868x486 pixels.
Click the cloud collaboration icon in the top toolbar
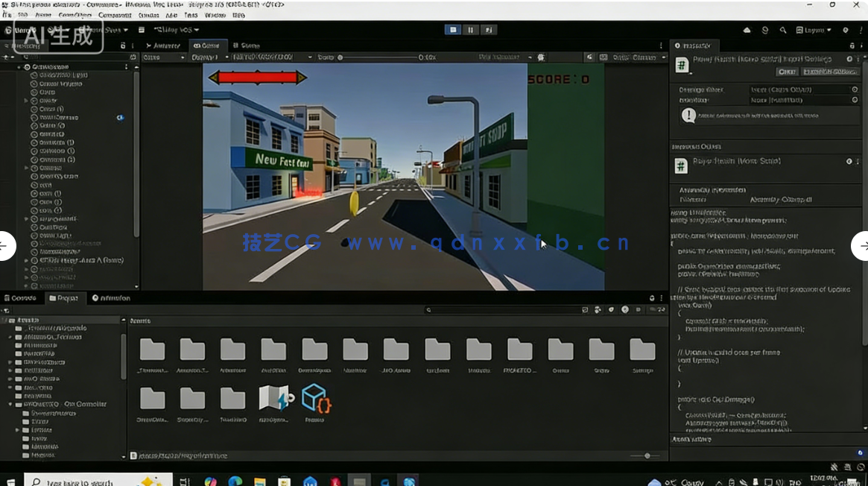point(747,30)
